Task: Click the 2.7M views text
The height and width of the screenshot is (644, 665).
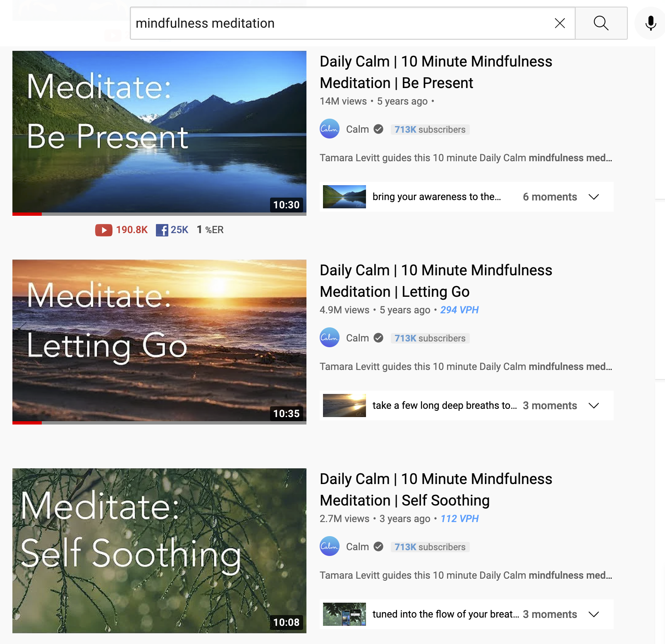Action: (344, 519)
